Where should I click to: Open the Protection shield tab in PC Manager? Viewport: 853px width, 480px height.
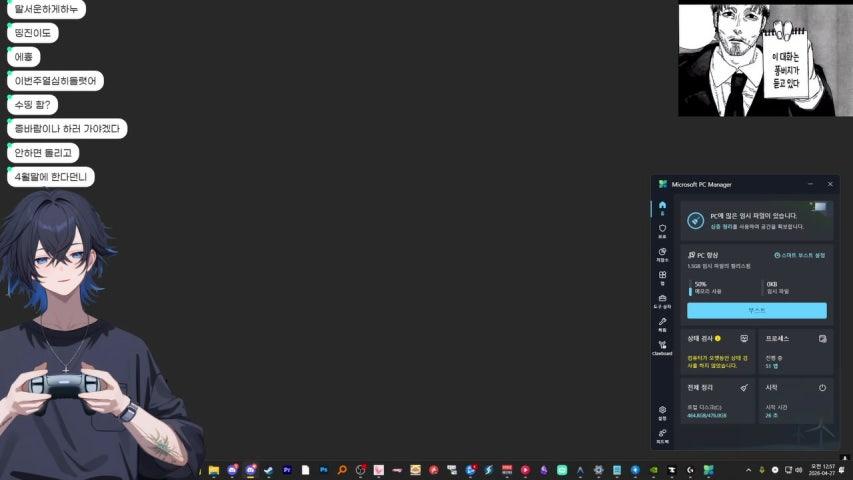pos(662,231)
